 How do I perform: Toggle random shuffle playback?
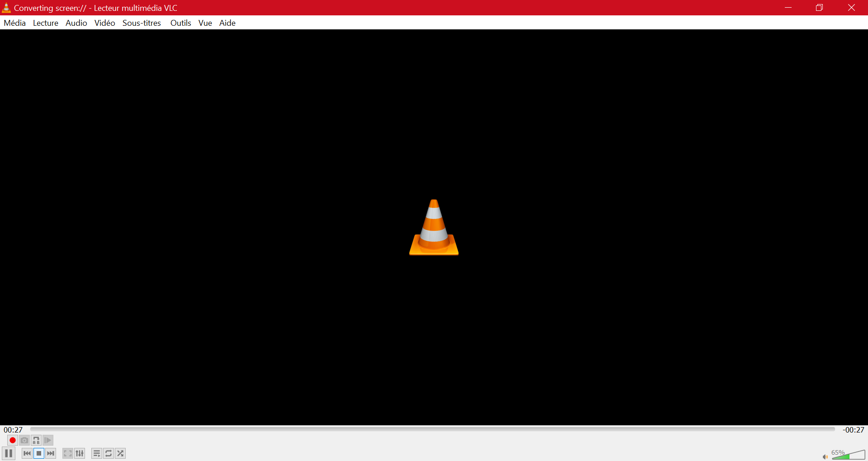[x=120, y=453]
